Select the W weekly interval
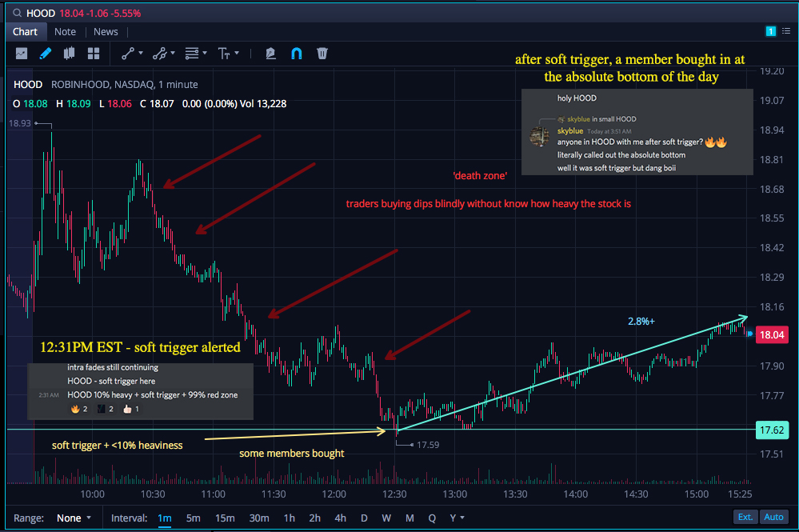This screenshot has width=799, height=532. coord(386,518)
